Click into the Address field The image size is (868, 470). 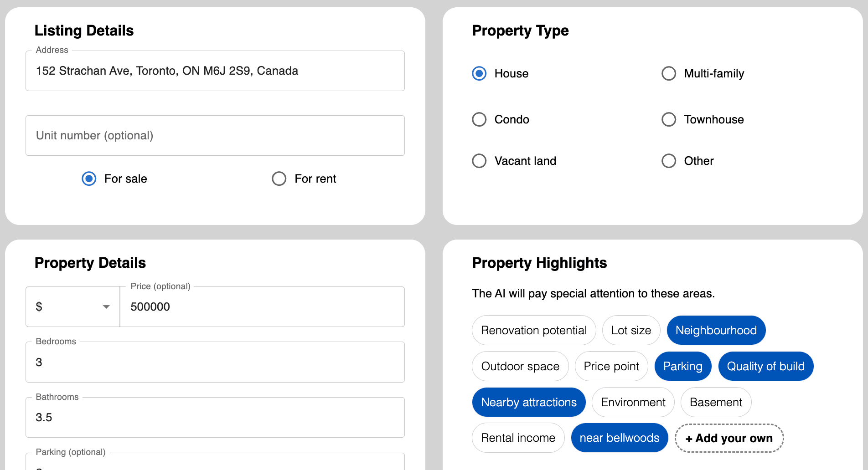coord(215,71)
